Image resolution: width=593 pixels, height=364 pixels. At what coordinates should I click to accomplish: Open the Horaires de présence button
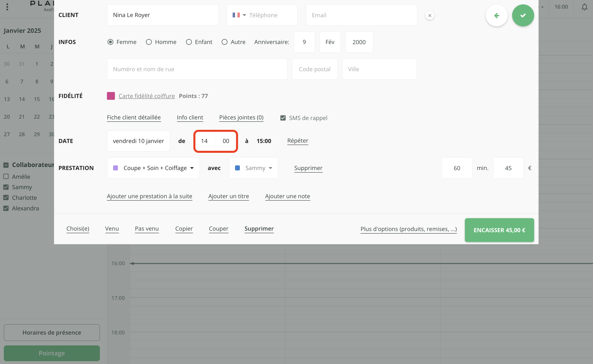(52, 332)
